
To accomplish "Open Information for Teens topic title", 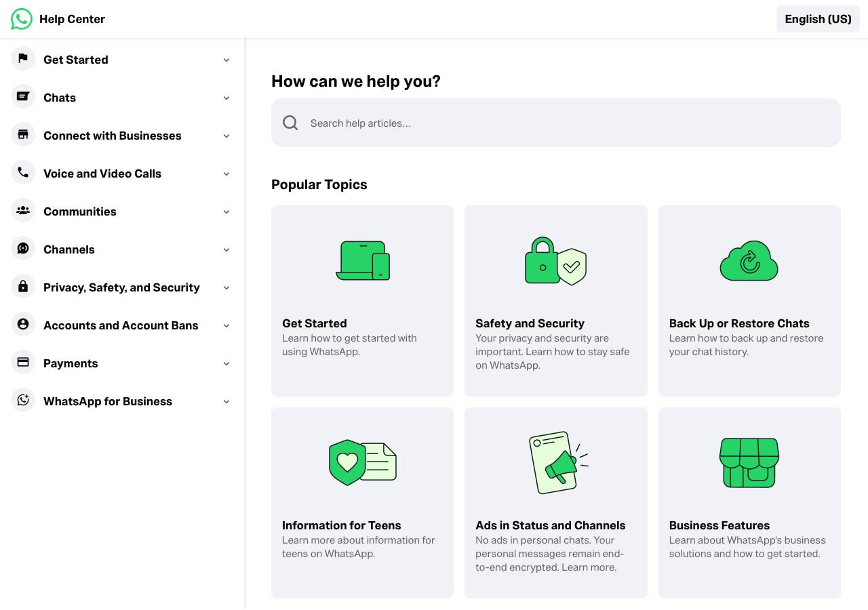I will [x=342, y=525].
